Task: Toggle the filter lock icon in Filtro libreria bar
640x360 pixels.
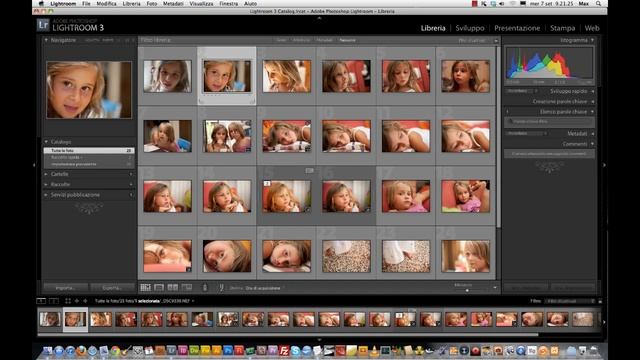Action: [496, 40]
